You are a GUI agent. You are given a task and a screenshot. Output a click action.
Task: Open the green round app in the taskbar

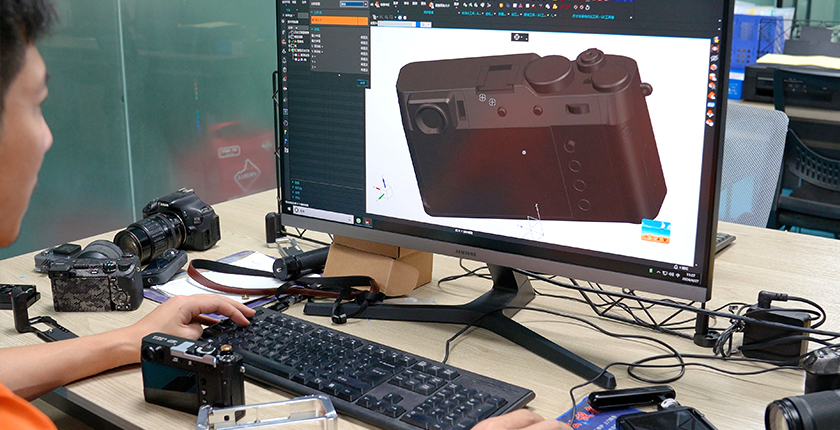358,220
